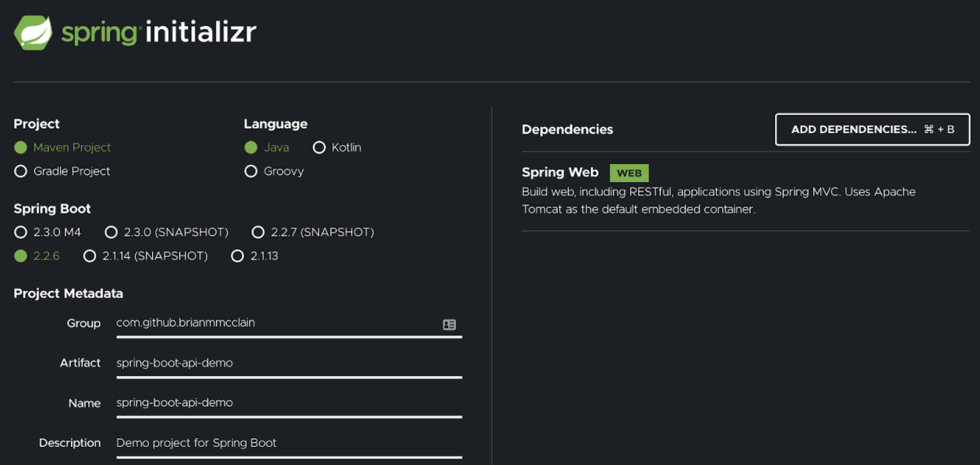Choose Java as the language
Image resolution: width=980 pixels, height=465 pixels.
click(x=251, y=147)
